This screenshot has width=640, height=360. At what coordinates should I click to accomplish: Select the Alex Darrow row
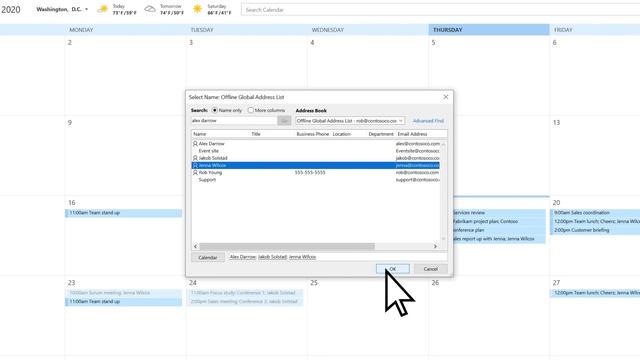316,144
